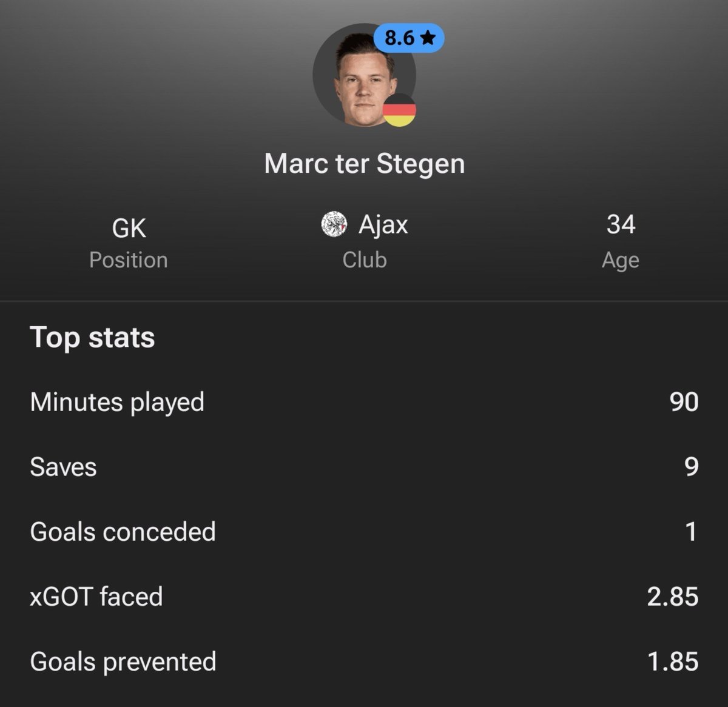
Task: Click the Top stats section heading
Action: point(92,337)
